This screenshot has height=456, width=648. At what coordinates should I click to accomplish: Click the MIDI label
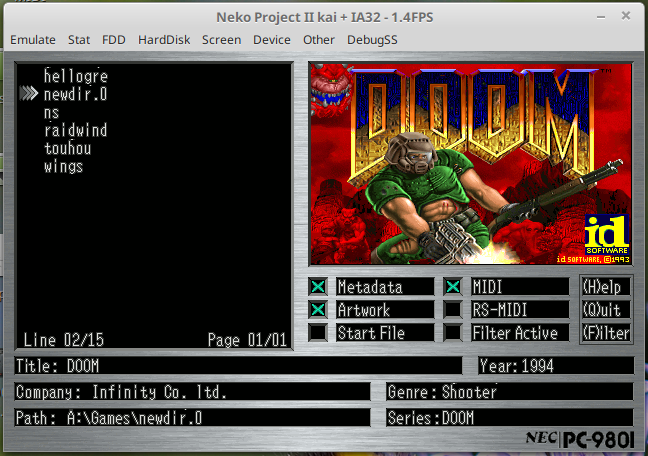pyautogui.click(x=520, y=286)
